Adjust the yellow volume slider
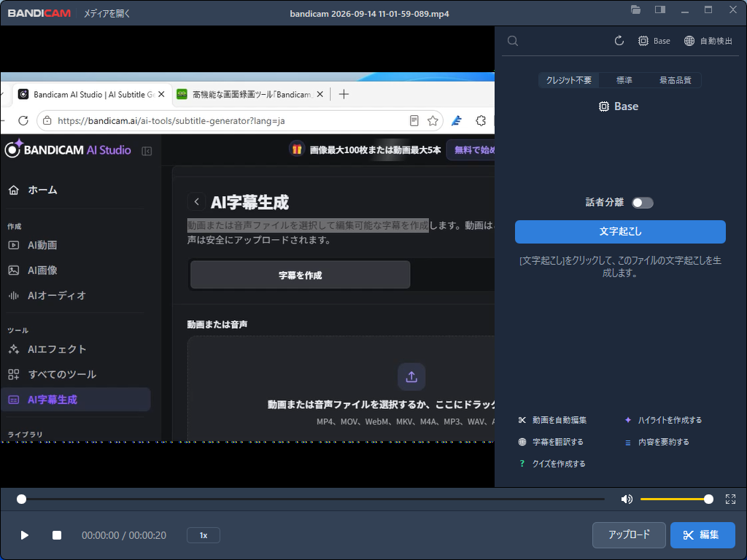 (676, 499)
